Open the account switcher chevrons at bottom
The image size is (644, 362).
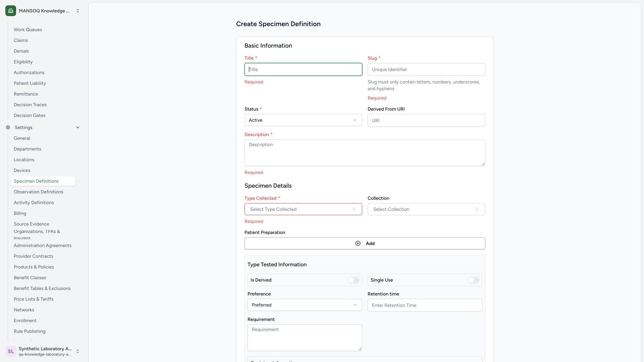78,351
